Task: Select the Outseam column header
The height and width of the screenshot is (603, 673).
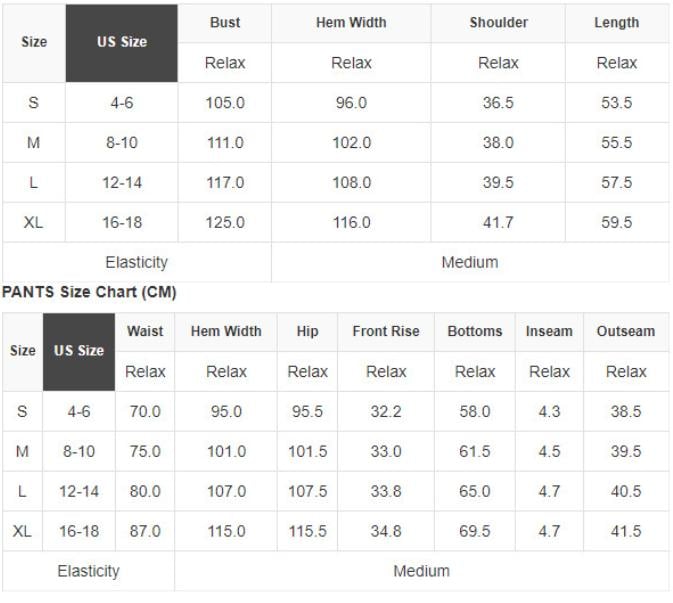Action: 626,331
